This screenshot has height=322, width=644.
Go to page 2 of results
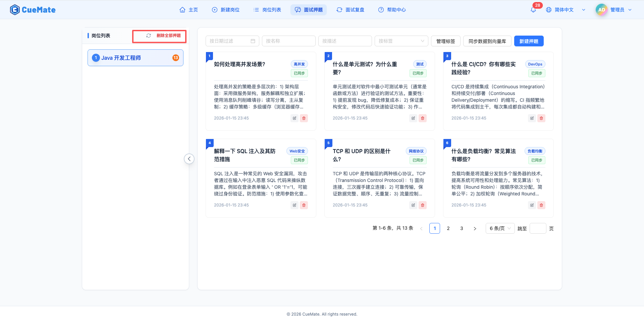click(x=448, y=228)
